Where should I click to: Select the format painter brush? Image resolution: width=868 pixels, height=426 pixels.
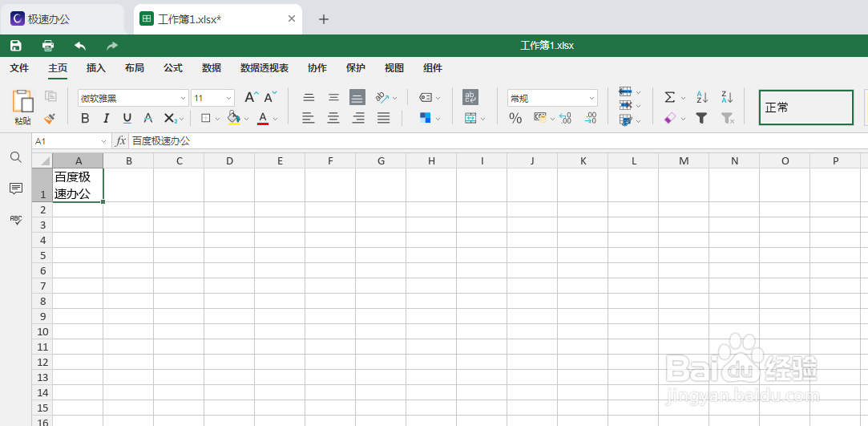[x=50, y=117]
